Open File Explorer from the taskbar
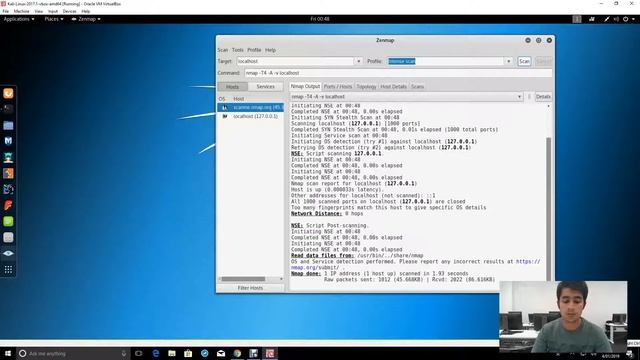Image resolution: width=640 pixels, height=360 pixels. tap(172, 353)
